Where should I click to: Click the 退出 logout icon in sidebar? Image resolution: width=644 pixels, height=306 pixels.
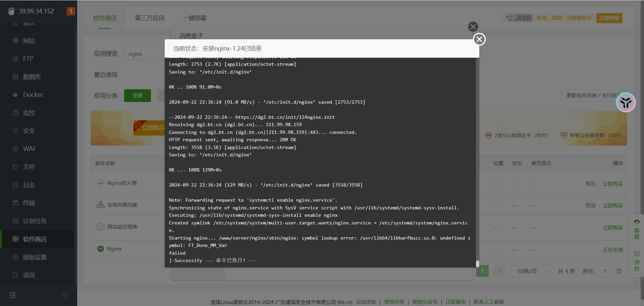[15, 275]
